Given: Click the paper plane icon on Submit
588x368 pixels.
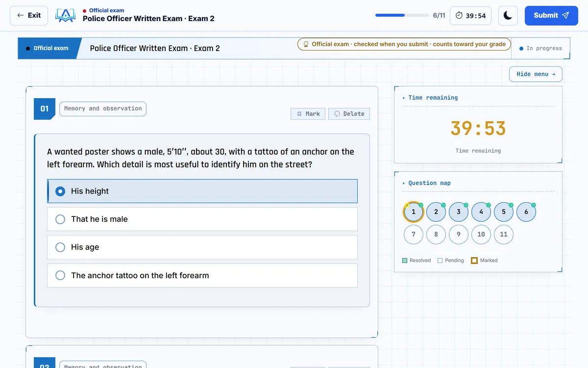Looking at the screenshot, I should click(565, 16).
